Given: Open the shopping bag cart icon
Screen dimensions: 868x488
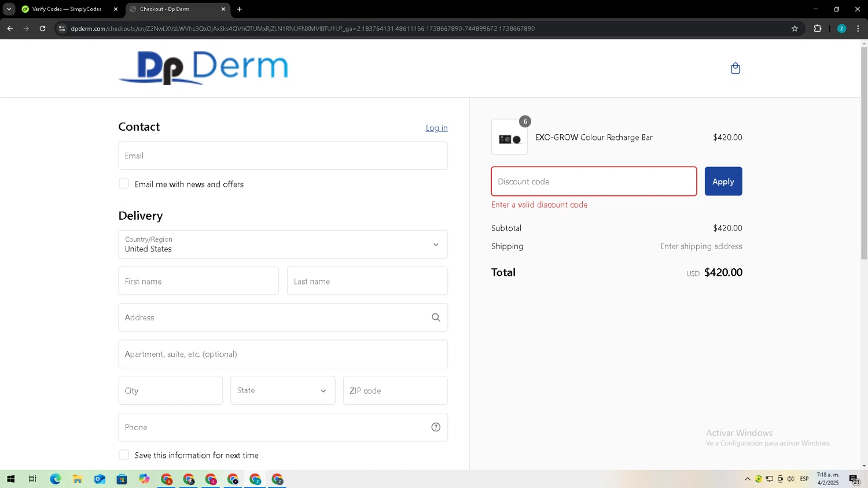Looking at the screenshot, I should 735,68.
